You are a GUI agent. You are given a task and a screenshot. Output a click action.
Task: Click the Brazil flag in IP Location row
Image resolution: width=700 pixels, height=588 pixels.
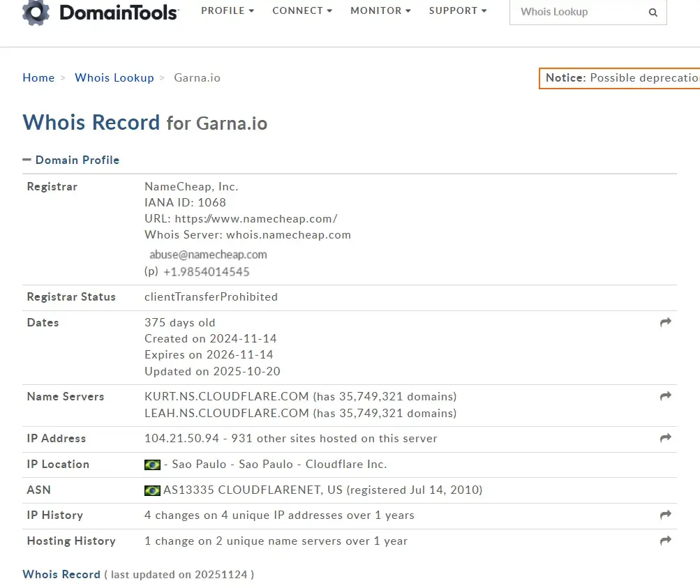pos(152,465)
